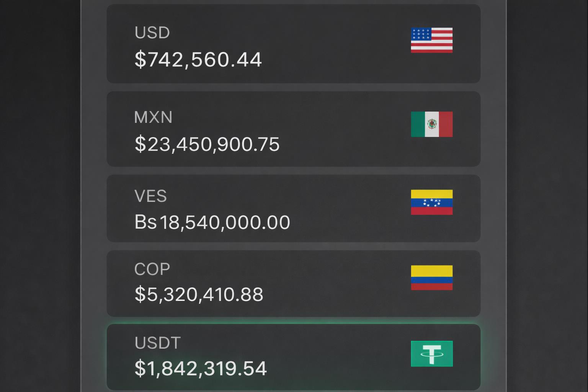The width and height of the screenshot is (588, 392).
Task: Select the VES currency label
Action: [151, 196]
